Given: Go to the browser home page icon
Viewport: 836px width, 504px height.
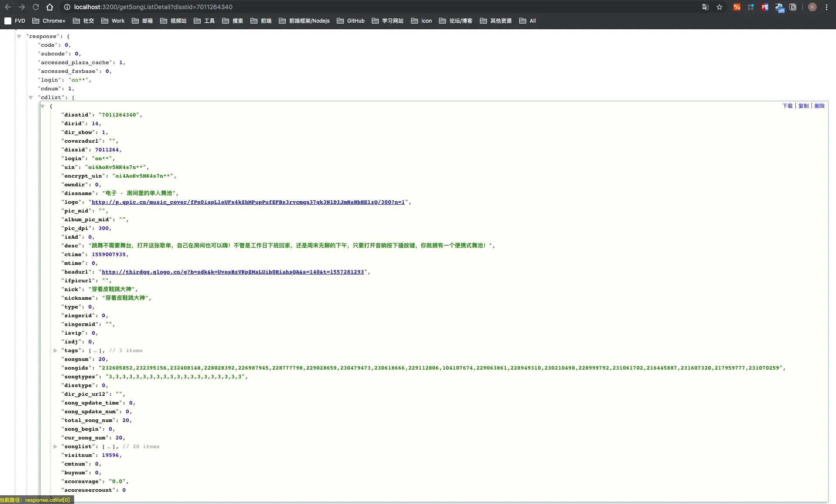Looking at the screenshot, I should click(x=50, y=7).
